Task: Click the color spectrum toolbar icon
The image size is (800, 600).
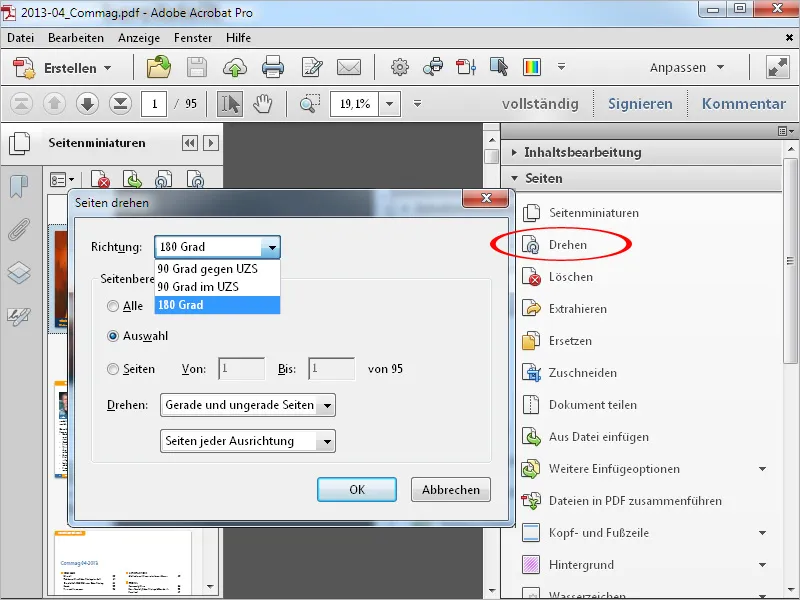Action: click(532, 67)
